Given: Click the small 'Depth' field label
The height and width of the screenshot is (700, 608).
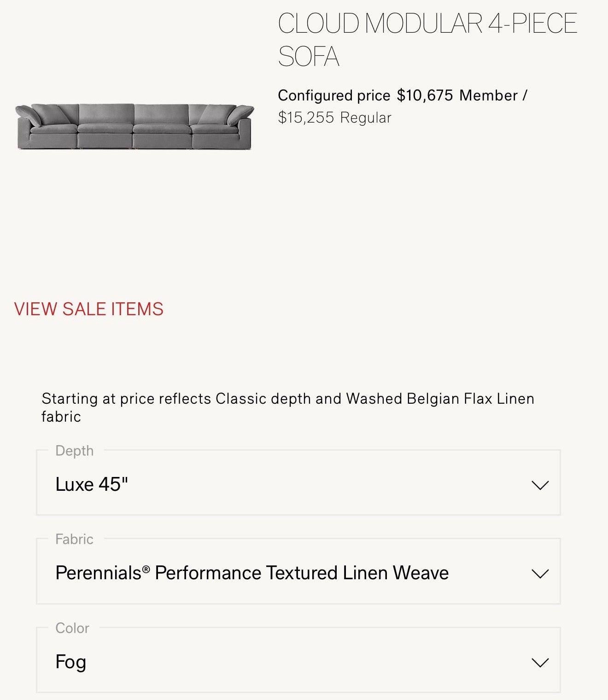Looking at the screenshot, I should [x=74, y=451].
